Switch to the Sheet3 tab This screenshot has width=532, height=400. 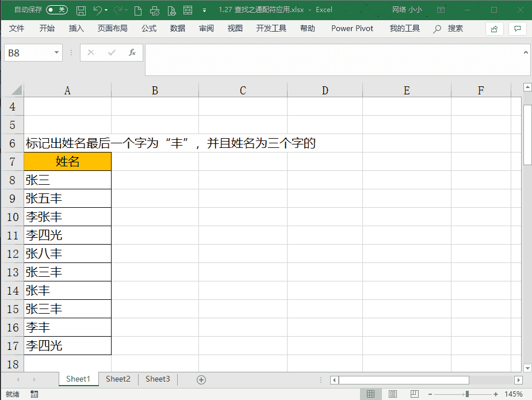(x=158, y=379)
